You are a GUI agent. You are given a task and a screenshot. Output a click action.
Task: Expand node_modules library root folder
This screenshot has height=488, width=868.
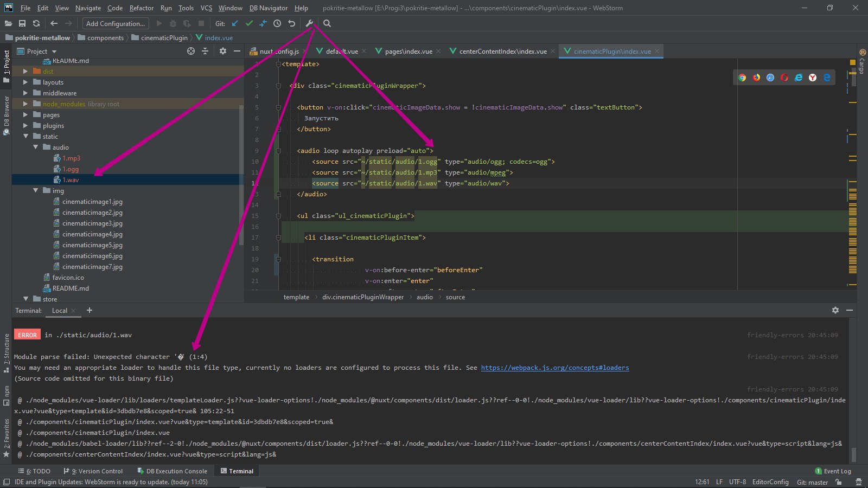(x=25, y=104)
